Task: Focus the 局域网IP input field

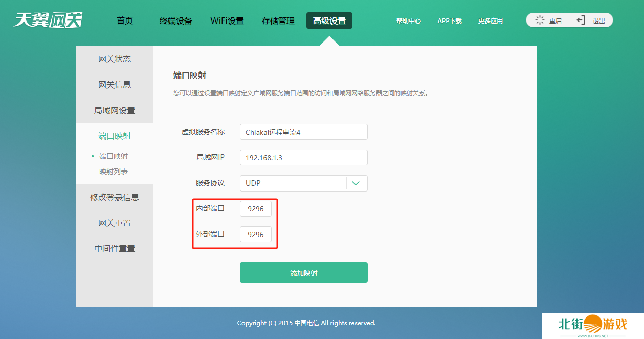Action: pyautogui.click(x=303, y=158)
